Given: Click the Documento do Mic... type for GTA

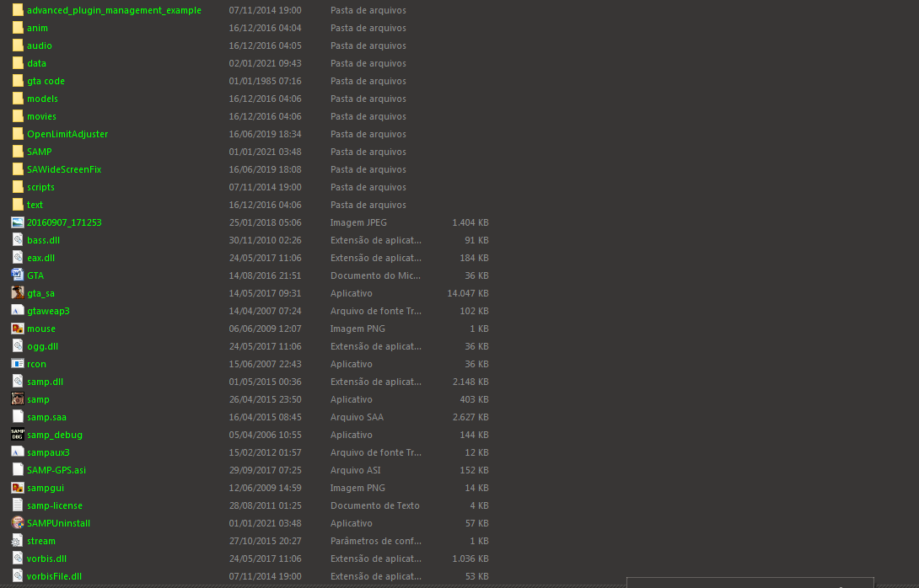Looking at the screenshot, I should point(375,275).
